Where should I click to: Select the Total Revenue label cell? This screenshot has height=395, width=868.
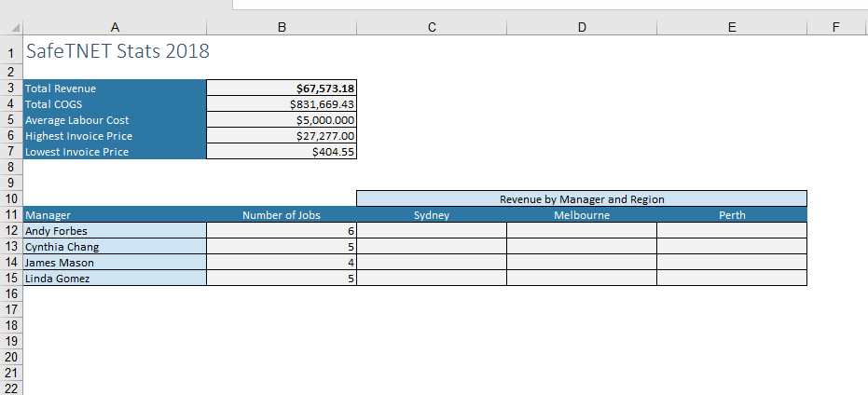(115, 88)
